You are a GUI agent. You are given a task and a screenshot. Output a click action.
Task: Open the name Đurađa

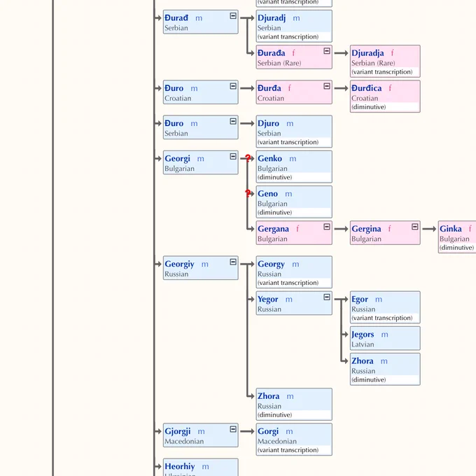(x=271, y=53)
